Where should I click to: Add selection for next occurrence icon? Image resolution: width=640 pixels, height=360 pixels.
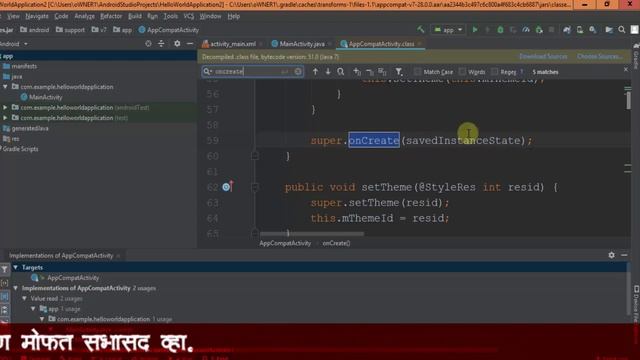[357, 71]
